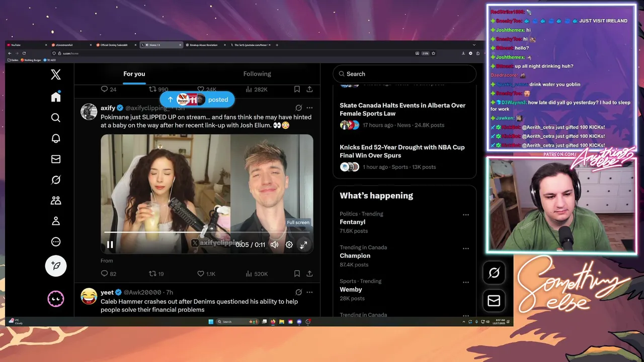
Task: Click Grok icon on yeet post
Action: 298,292
